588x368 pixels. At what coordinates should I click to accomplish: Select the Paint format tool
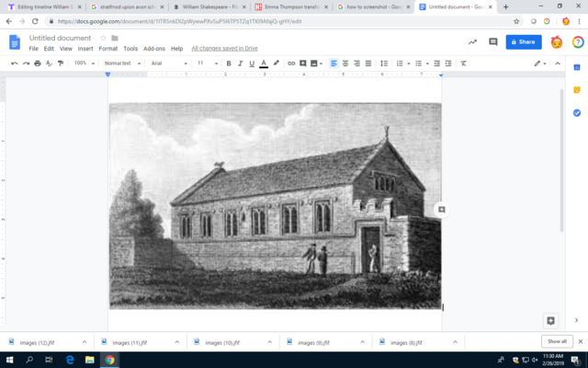pyautogui.click(x=61, y=63)
